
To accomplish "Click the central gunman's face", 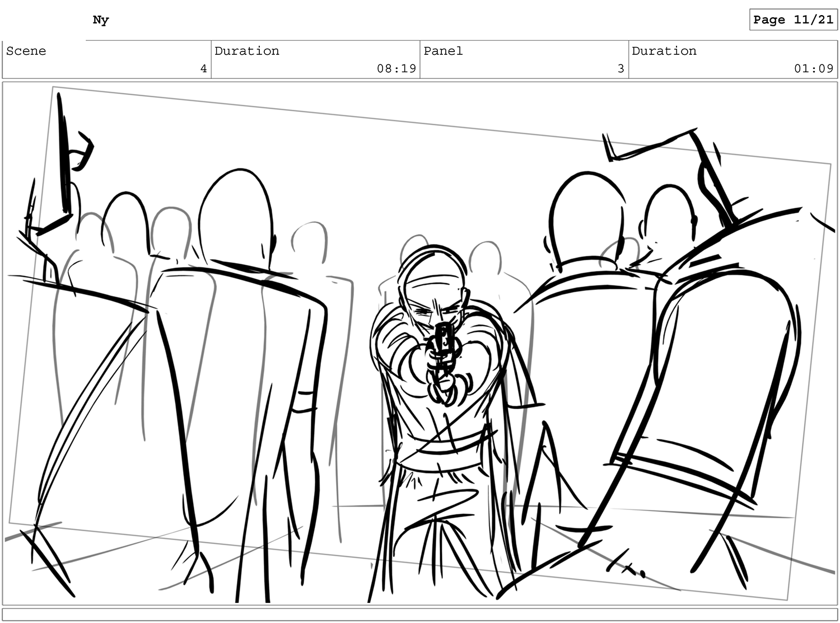I will [x=434, y=305].
